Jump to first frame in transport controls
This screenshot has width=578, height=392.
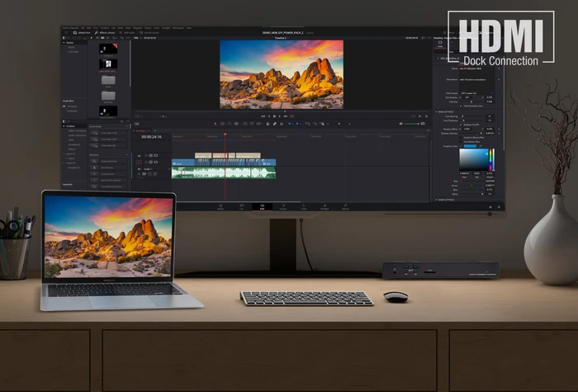tap(263, 116)
